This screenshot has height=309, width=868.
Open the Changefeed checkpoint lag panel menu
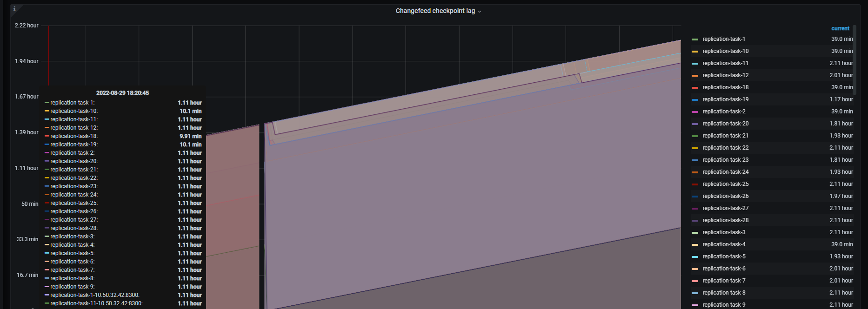point(435,11)
